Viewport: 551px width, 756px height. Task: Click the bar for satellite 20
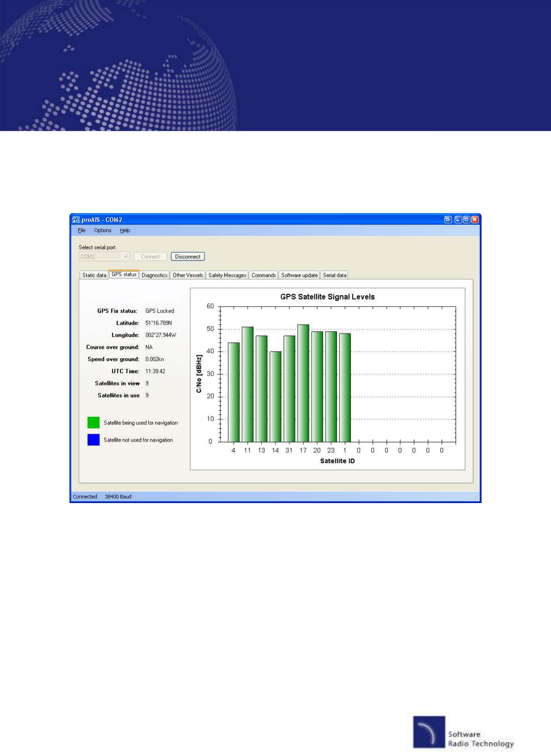(317, 387)
